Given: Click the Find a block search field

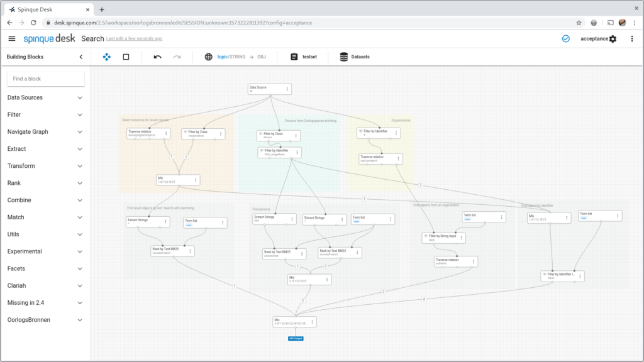Looking at the screenshot, I should pyautogui.click(x=45, y=79).
